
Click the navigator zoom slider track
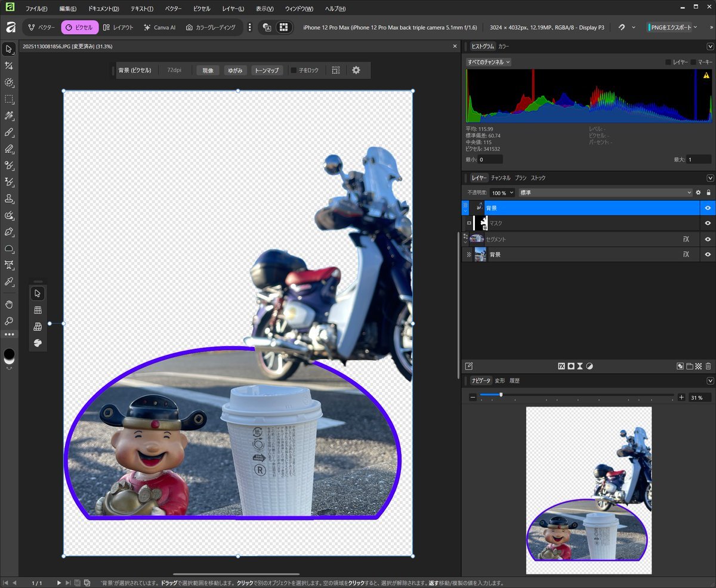[x=576, y=395]
